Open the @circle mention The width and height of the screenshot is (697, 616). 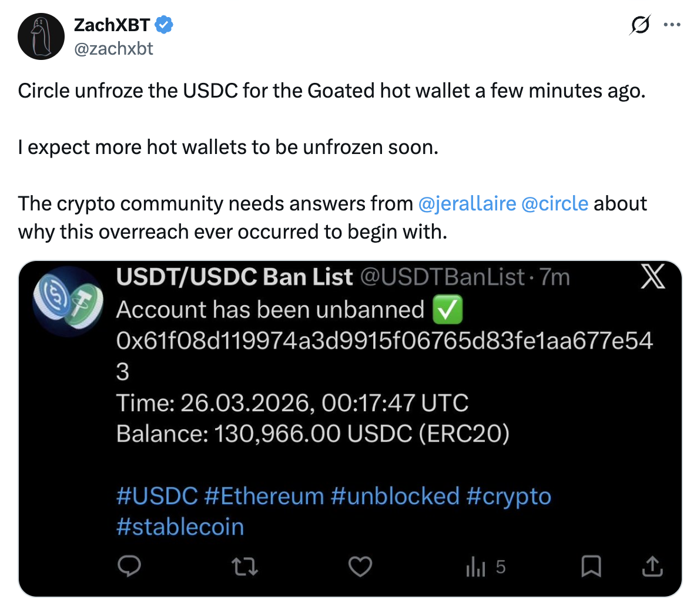pos(556,203)
